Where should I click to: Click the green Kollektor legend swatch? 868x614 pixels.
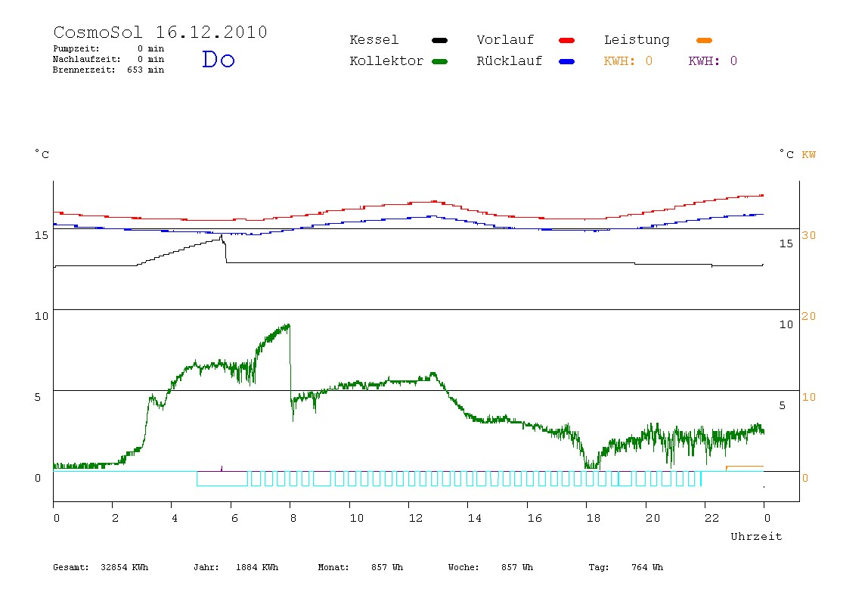tap(439, 61)
